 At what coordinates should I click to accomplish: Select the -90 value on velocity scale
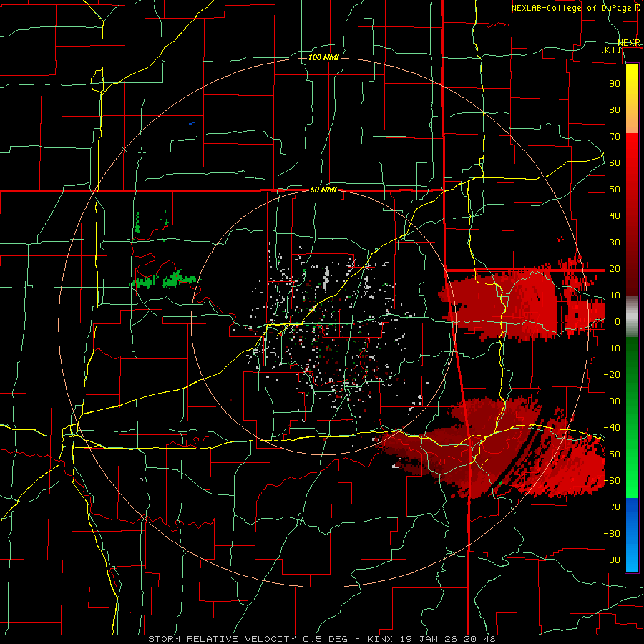(x=612, y=560)
